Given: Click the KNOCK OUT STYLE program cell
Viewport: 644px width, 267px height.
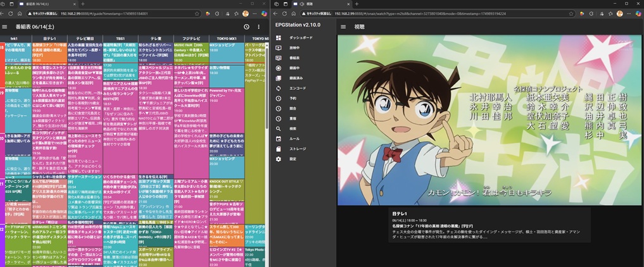Looking at the screenshot, I should point(226,189).
